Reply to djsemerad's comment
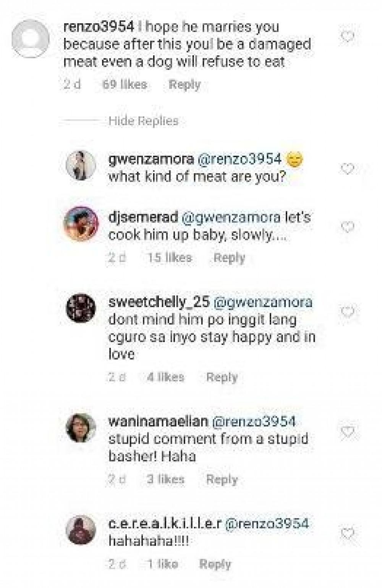382x588 pixels. tap(229, 258)
